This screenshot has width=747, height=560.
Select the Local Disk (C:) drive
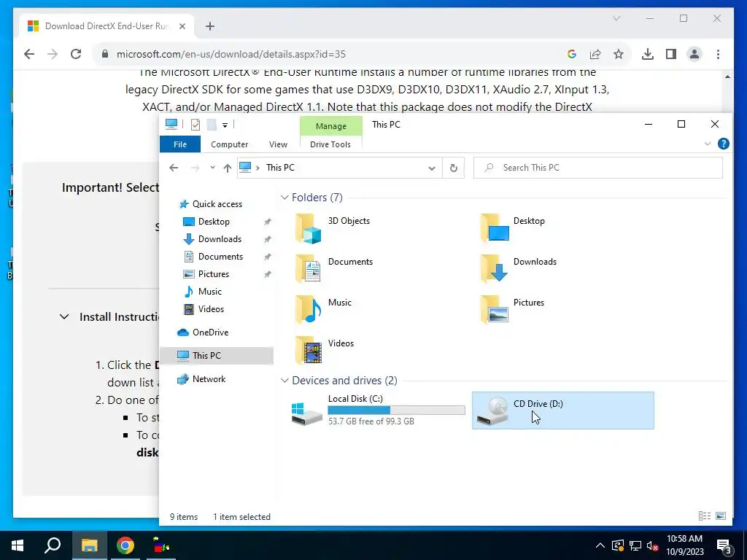(379, 411)
